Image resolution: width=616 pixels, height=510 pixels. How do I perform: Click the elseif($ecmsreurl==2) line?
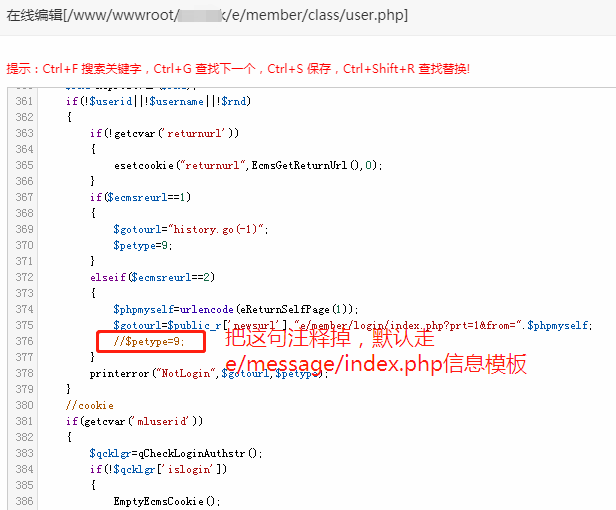[150, 277]
